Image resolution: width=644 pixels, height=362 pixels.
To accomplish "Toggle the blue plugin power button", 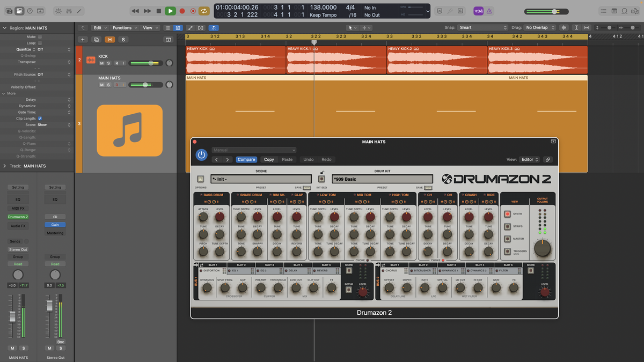I will (202, 155).
